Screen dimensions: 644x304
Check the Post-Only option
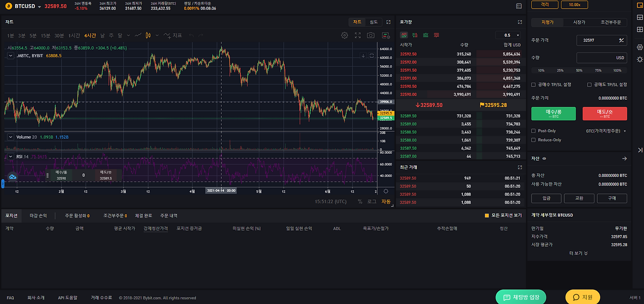[x=534, y=131]
